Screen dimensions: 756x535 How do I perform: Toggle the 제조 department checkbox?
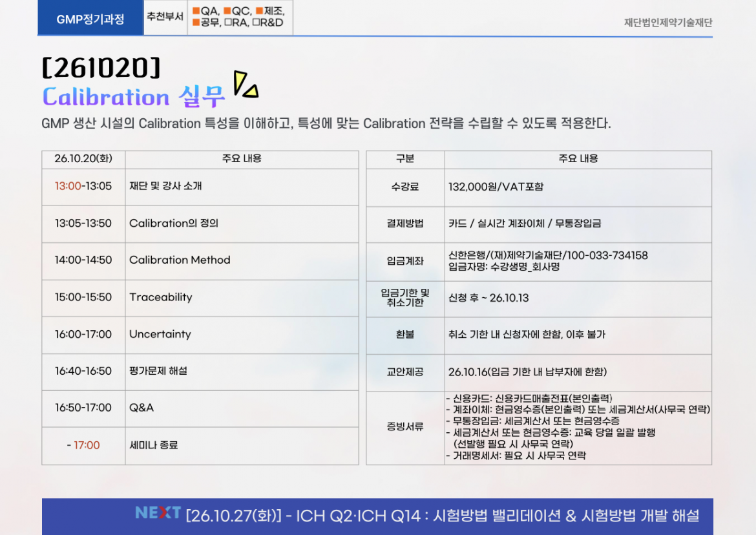pyautogui.click(x=259, y=11)
